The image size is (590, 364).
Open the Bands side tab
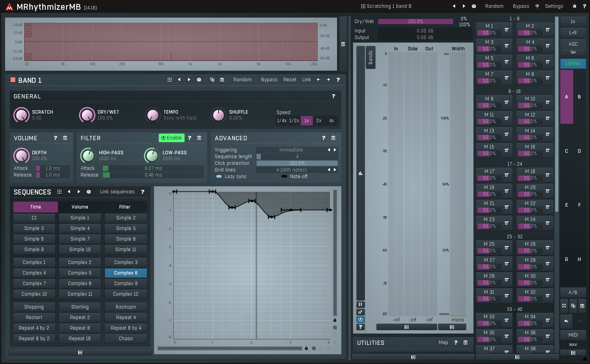(370, 57)
